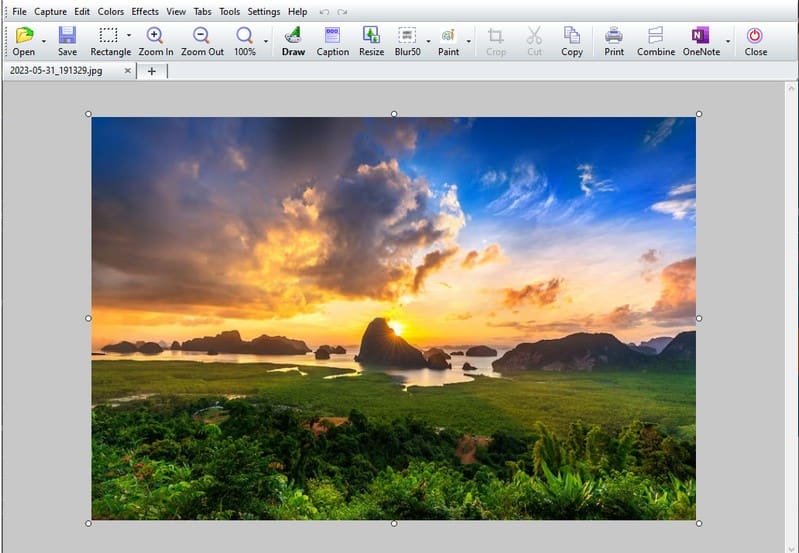Screen dimensions: 799x553
Task: Expand the dropdown arrow beside Open
Action: (44, 41)
